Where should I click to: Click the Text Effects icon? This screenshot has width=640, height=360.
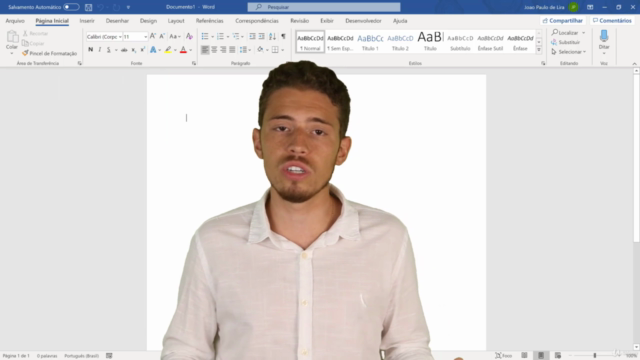[x=153, y=50]
